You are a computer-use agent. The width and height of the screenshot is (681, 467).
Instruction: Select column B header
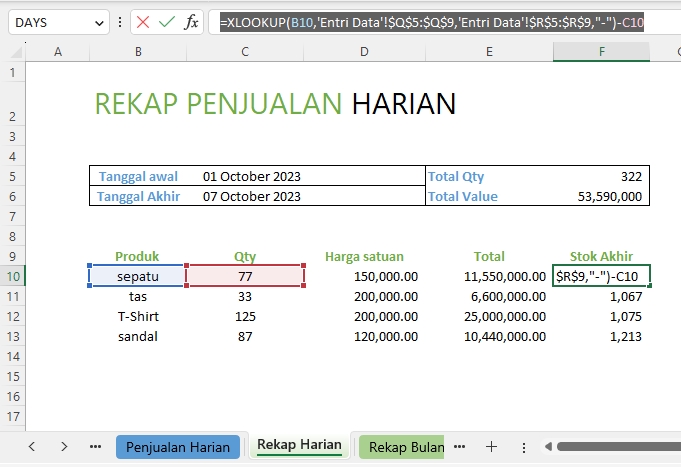click(x=138, y=52)
